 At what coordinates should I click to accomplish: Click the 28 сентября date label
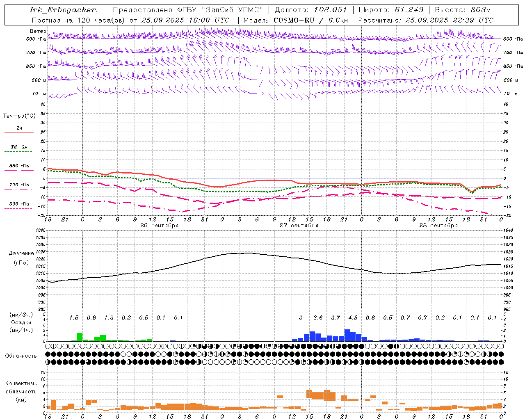tap(438, 226)
